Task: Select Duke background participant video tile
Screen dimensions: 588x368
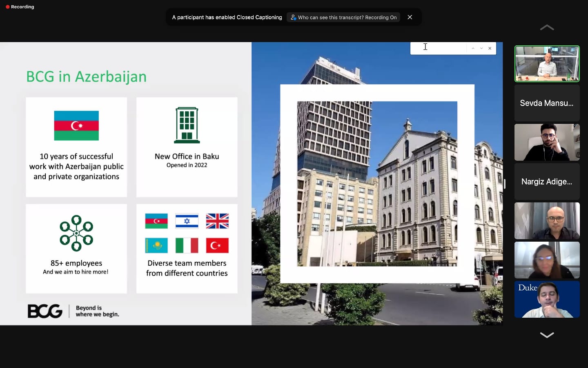Action: pos(547,299)
